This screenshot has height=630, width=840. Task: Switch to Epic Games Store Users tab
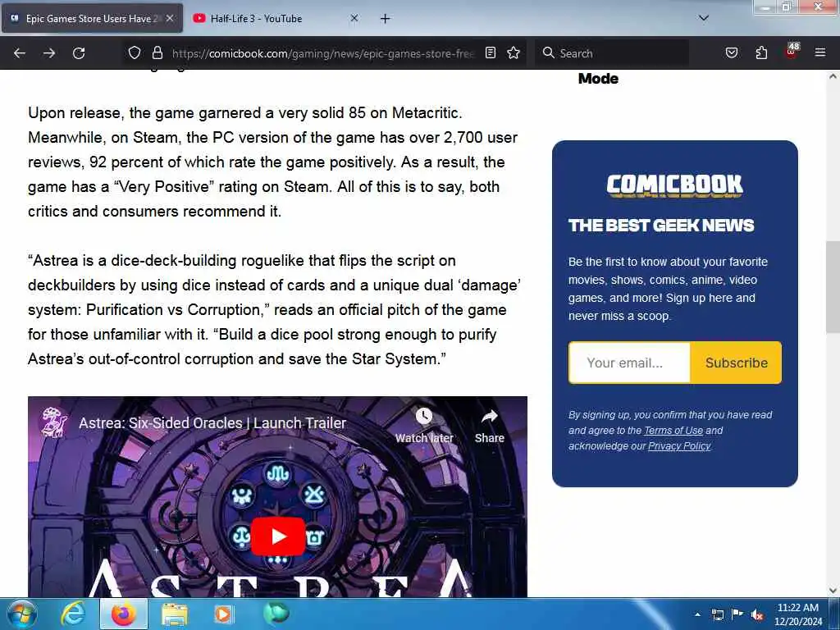(x=92, y=18)
